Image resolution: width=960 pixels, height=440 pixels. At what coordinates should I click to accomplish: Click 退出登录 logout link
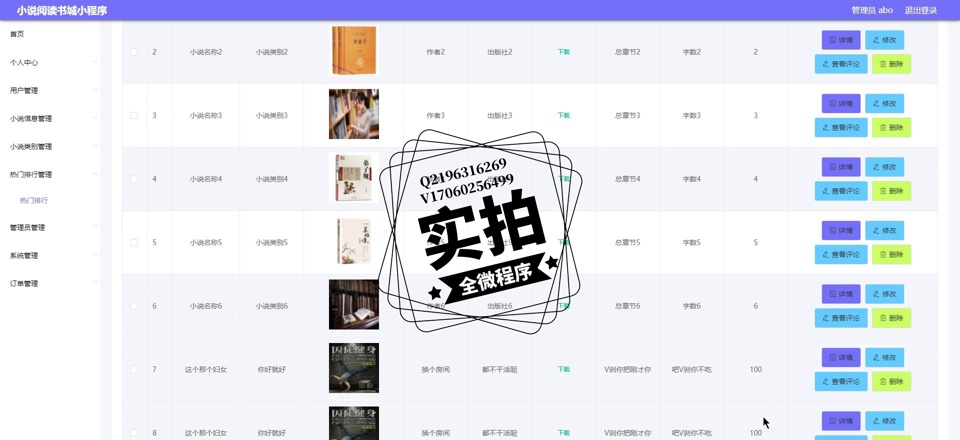(x=920, y=10)
